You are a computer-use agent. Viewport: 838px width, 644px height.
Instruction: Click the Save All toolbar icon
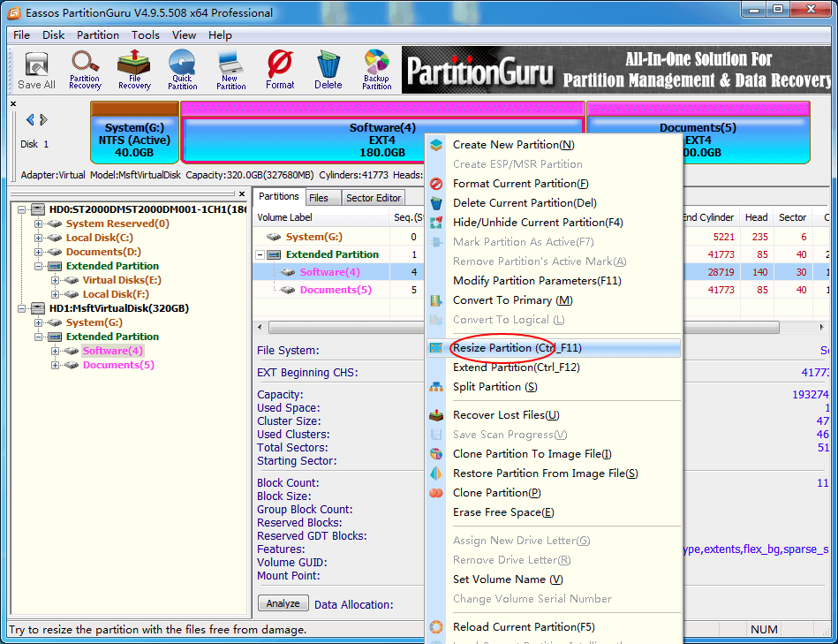tap(36, 70)
